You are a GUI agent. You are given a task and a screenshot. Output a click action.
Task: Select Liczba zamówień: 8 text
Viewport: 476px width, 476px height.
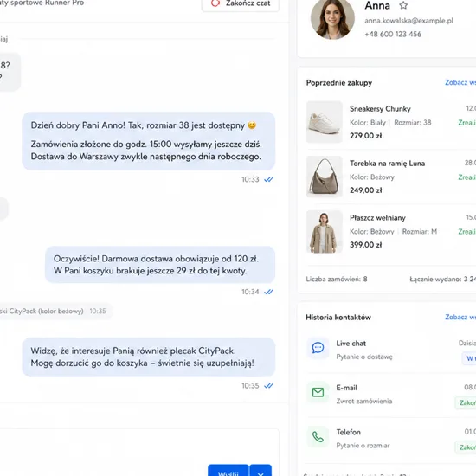click(337, 279)
